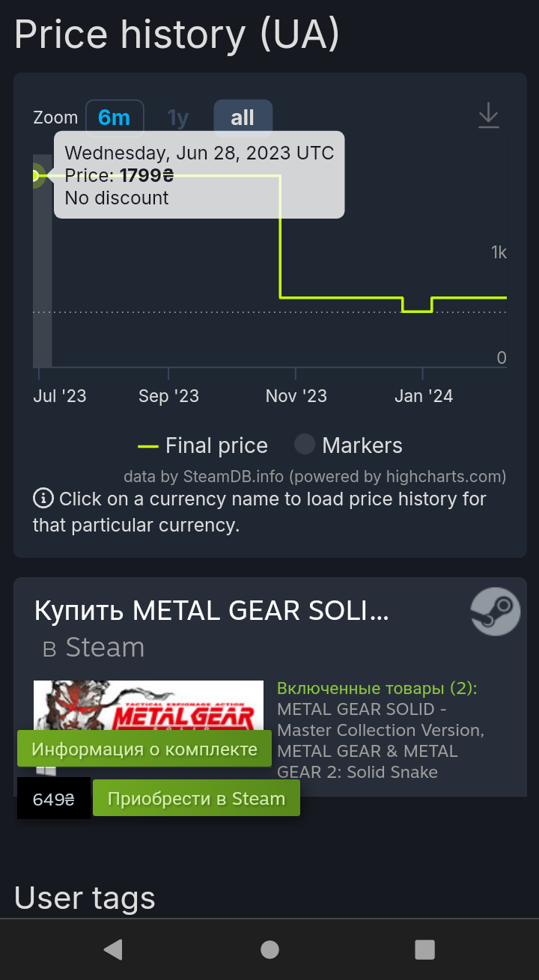Image resolution: width=539 pixels, height=980 pixels.
Task: Click Приобрести в Steam purchase button
Action: [x=196, y=798]
